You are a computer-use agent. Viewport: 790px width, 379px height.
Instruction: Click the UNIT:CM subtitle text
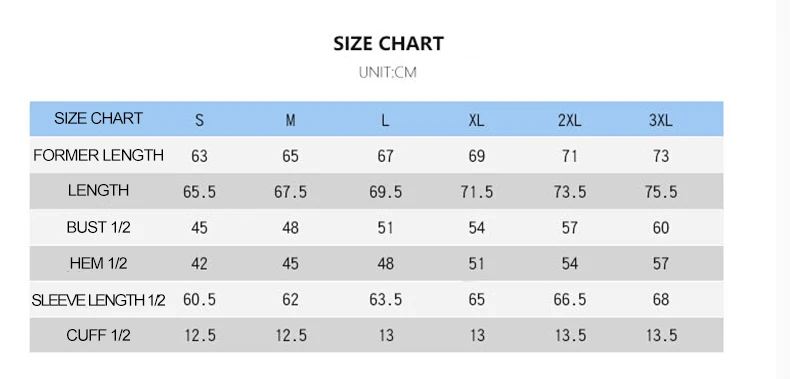[x=388, y=73]
